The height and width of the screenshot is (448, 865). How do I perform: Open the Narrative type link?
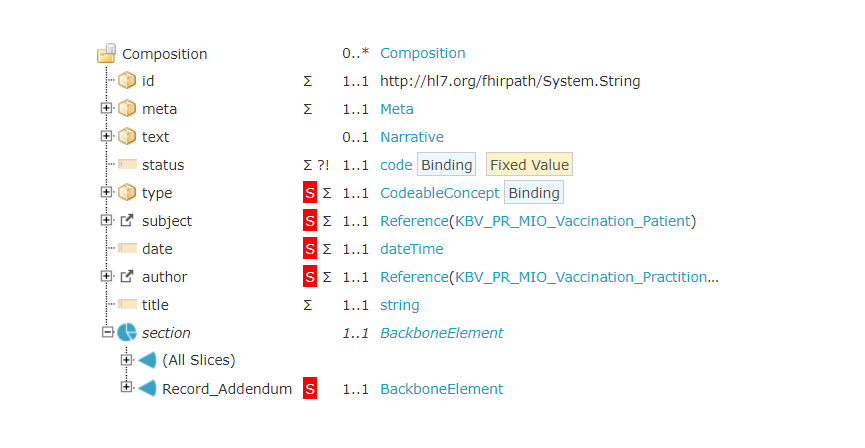click(412, 137)
